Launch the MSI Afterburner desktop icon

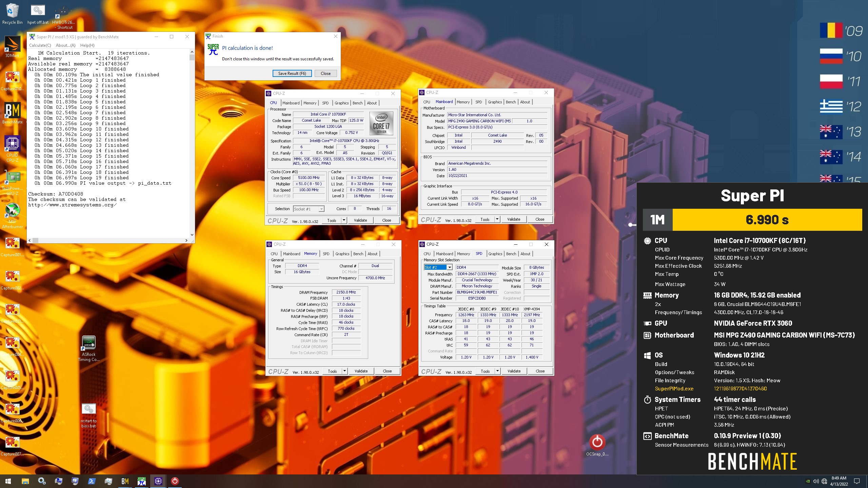[12, 216]
